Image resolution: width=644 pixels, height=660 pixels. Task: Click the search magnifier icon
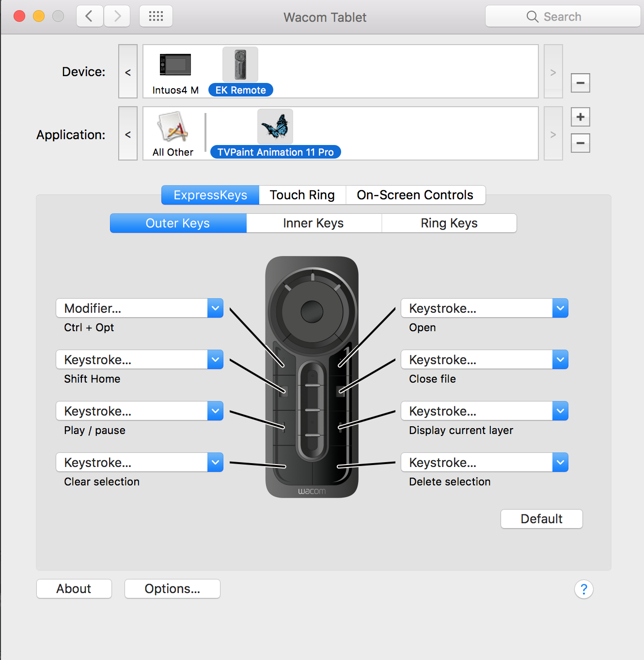tap(532, 16)
